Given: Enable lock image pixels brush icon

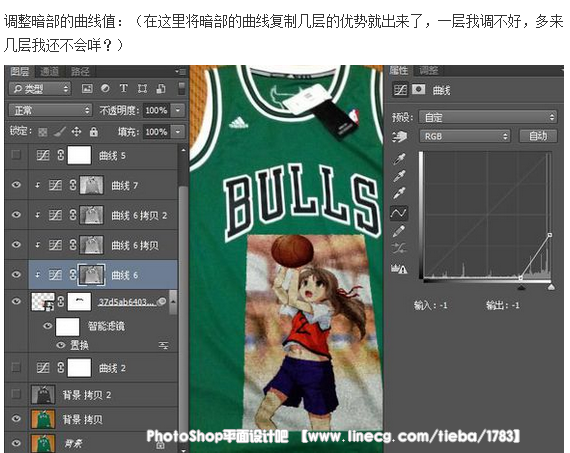Looking at the screenshot, I should click(x=60, y=132).
